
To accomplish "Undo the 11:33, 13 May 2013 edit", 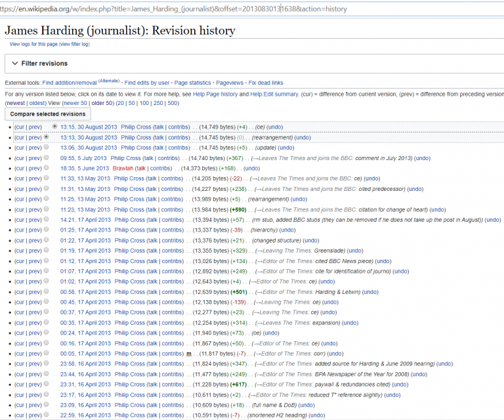I will coord(372,178).
